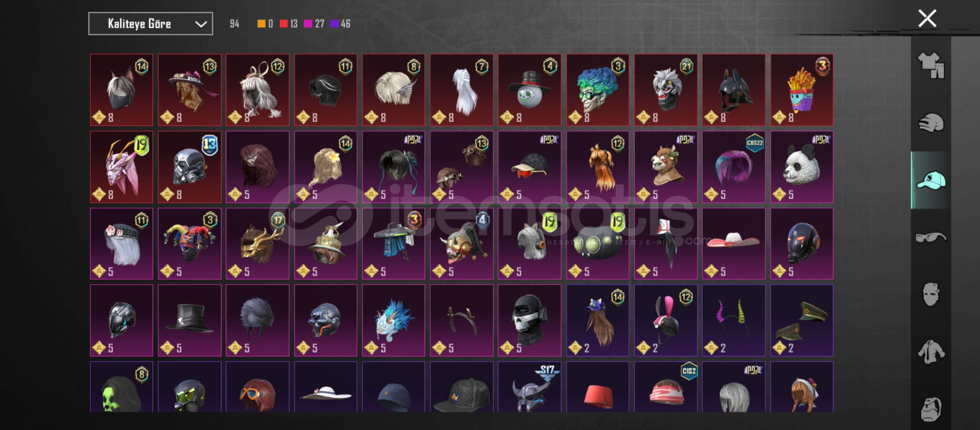This screenshot has height=430, width=980.
Task: Click the dropdown chevron arrow
Action: (201, 24)
